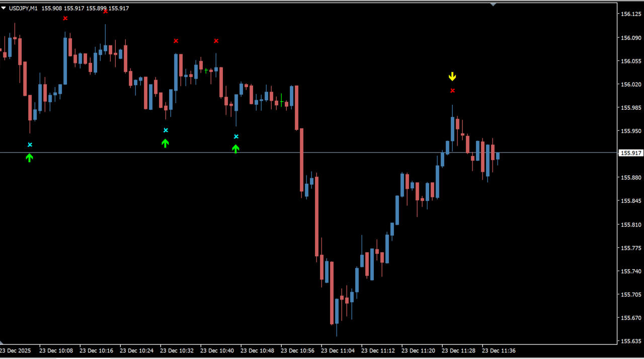Open the dropdown triangle beside USDJPY,M1

pos(4,9)
